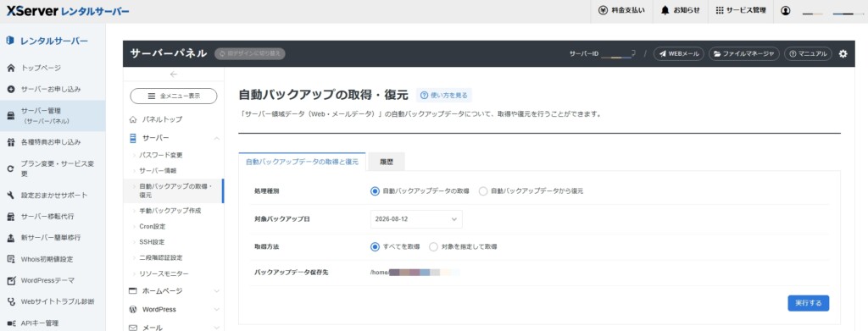This screenshot has width=868, height=331.
Task: Select 自動バックアップデータの取得 radio option
Action: click(375, 191)
